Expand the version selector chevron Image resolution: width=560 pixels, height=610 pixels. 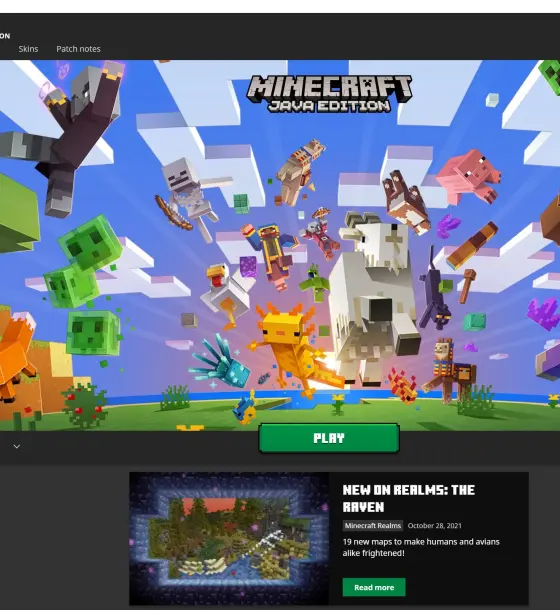point(17,446)
